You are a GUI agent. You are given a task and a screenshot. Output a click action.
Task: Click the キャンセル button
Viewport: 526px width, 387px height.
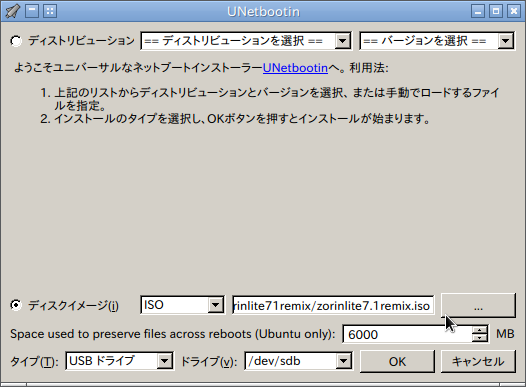pos(478,361)
